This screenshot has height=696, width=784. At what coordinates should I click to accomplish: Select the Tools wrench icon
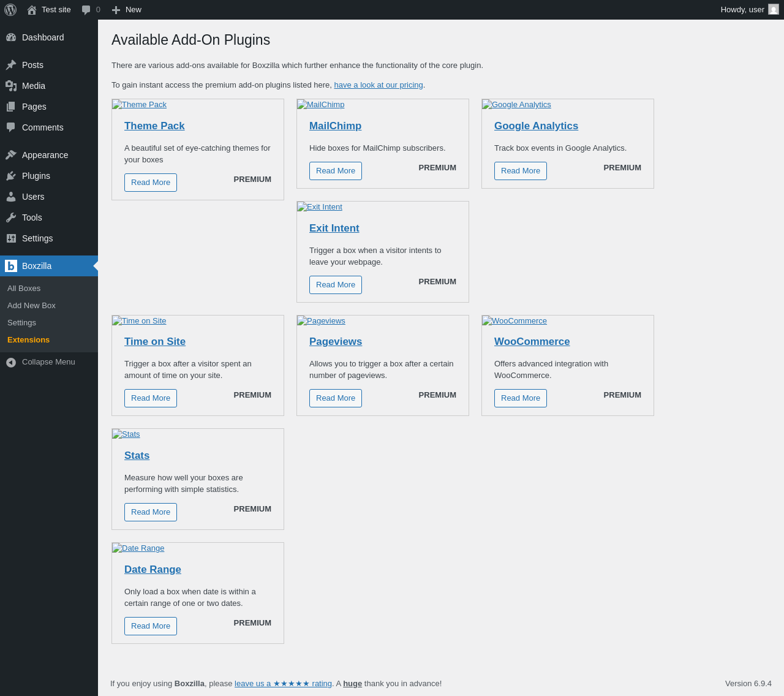11,217
